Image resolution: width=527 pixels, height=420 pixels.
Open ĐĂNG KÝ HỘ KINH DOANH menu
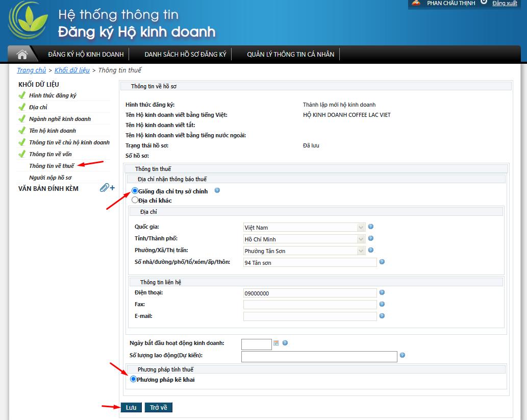coord(86,55)
